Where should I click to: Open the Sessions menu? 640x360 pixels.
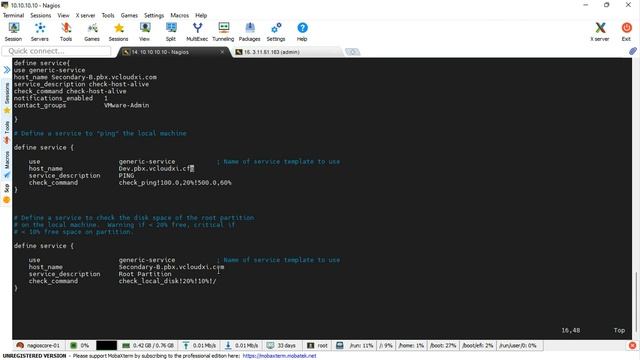40,15
